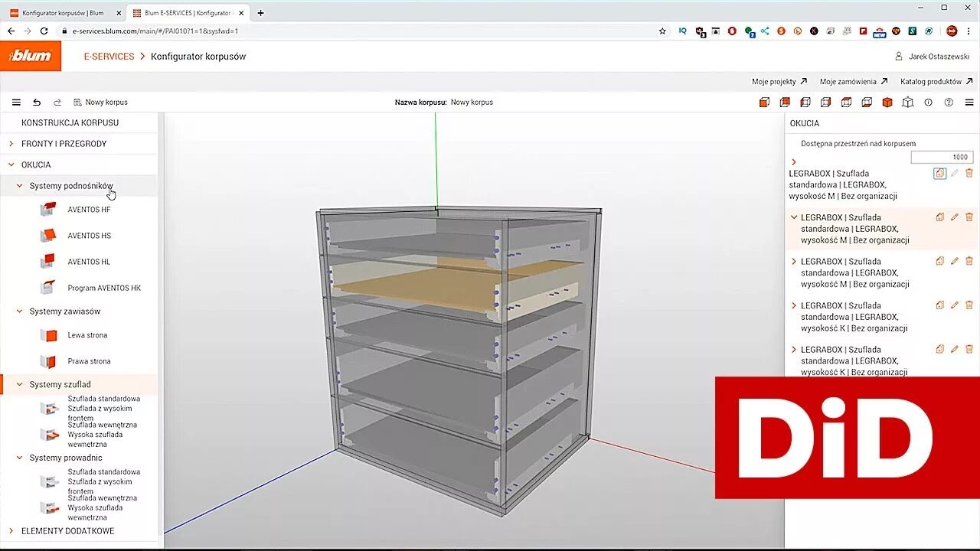The width and height of the screenshot is (980, 551).
Task: Expand the first LEGRABOX wysokość K entry
Action: pyautogui.click(x=794, y=305)
